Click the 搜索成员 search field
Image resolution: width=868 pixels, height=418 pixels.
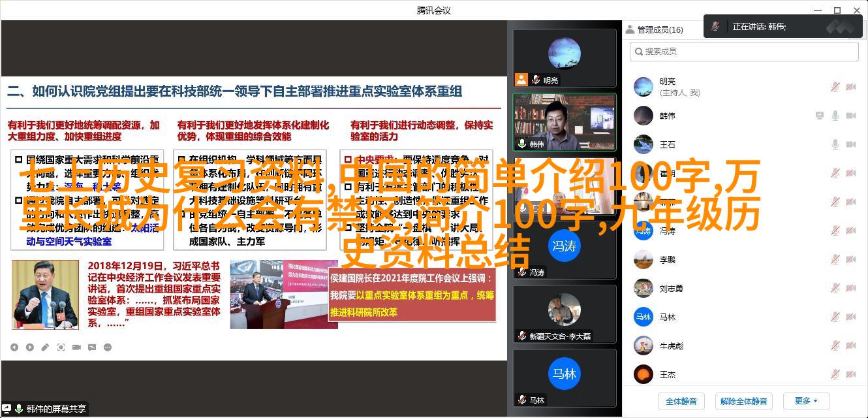pos(744,51)
